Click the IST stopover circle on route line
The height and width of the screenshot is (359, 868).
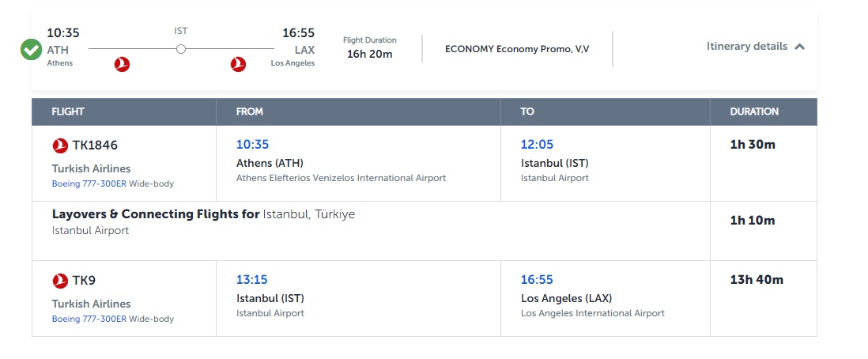(x=180, y=49)
